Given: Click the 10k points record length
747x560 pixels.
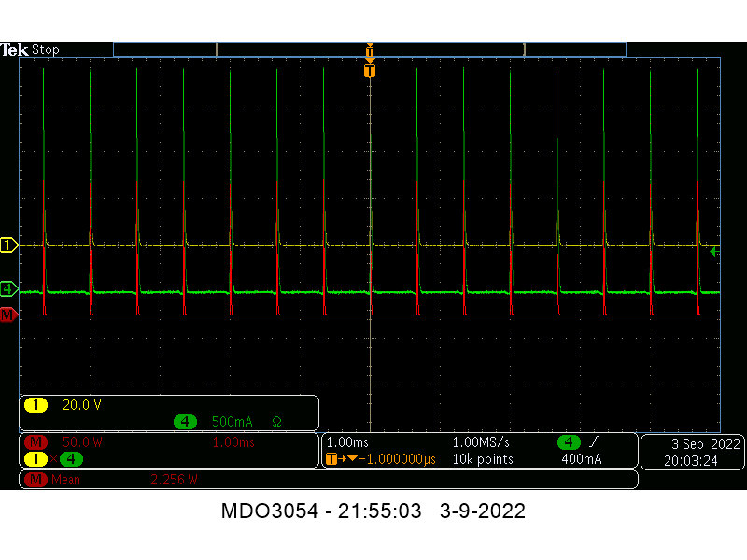Looking at the screenshot, I should [482, 459].
